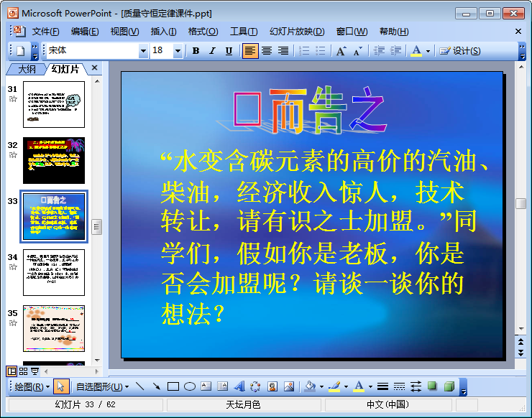
Task: Open the font name dropdown
Action: (x=143, y=51)
